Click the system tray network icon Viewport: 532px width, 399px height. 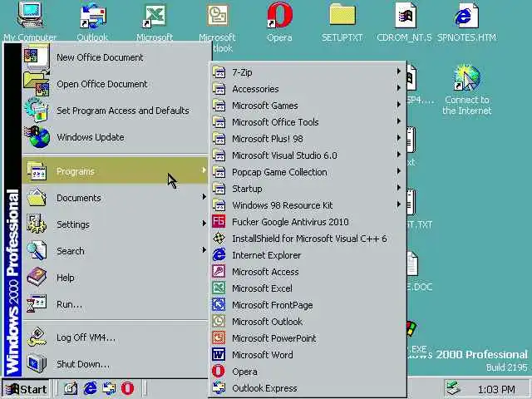pyautogui.click(x=453, y=389)
